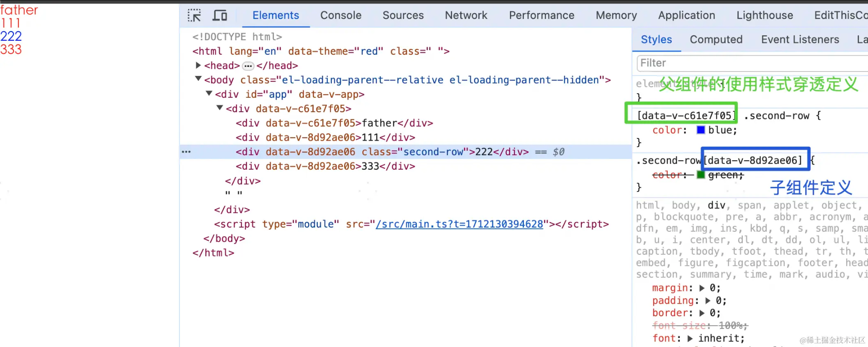
Task: Expand the head element node
Action: click(x=198, y=66)
